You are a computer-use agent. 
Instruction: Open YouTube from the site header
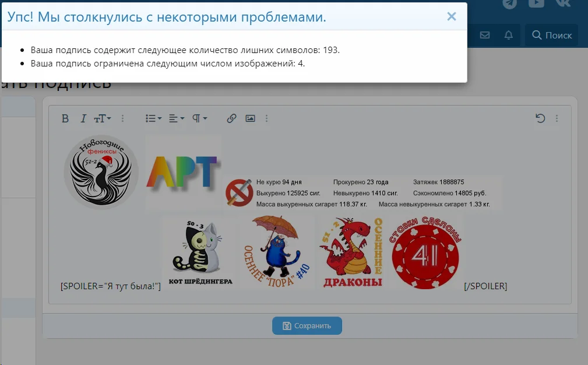click(x=536, y=3)
